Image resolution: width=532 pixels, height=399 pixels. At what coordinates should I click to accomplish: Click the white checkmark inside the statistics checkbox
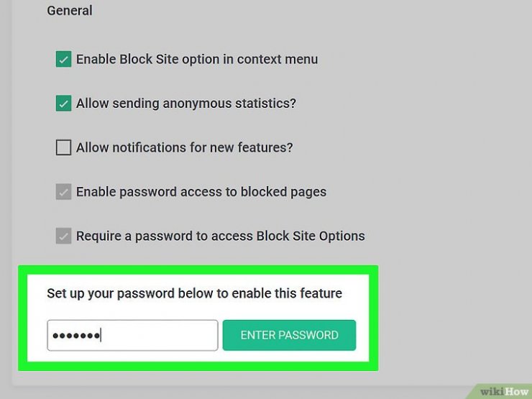point(63,104)
